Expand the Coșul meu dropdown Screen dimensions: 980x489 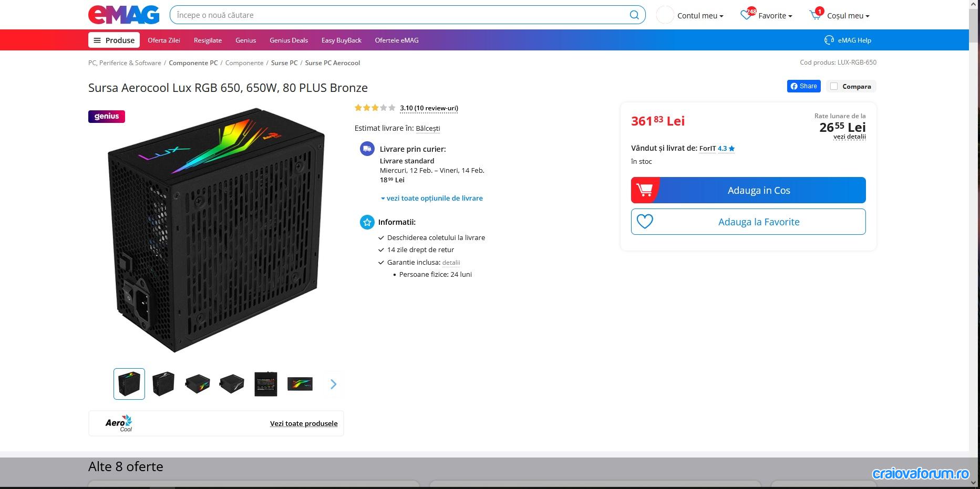(x=848, y=16)
